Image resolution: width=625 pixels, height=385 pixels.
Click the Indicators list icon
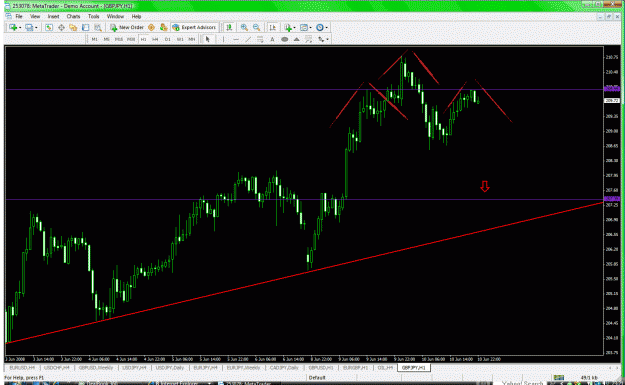click(288, 28)
